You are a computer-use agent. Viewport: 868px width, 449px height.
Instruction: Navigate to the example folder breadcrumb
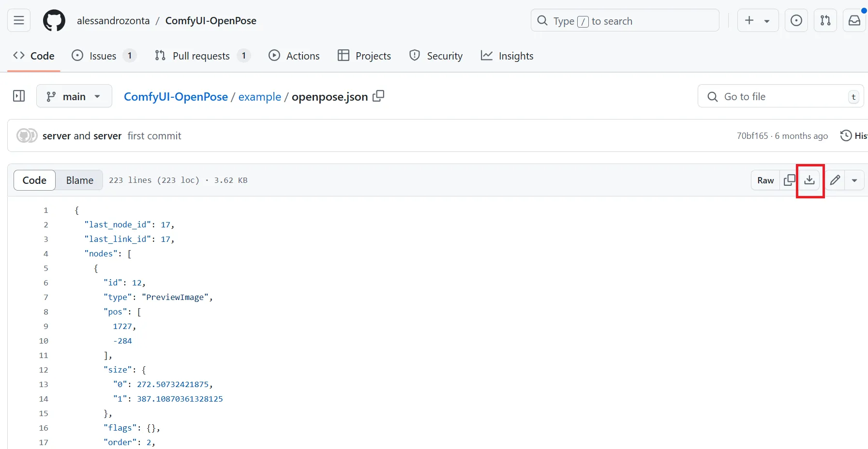260,97
